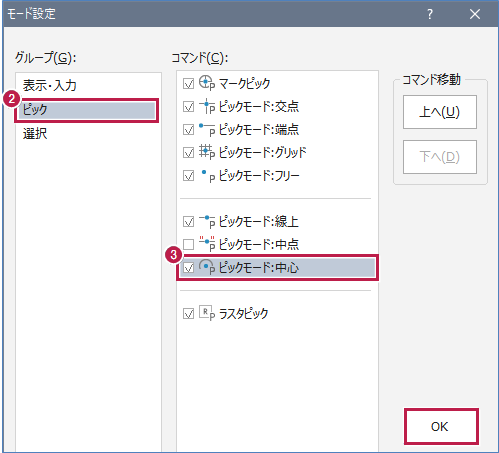Click the ピックモード:中点 icon
Screen dimensions: 499x453
pos(207,244)
